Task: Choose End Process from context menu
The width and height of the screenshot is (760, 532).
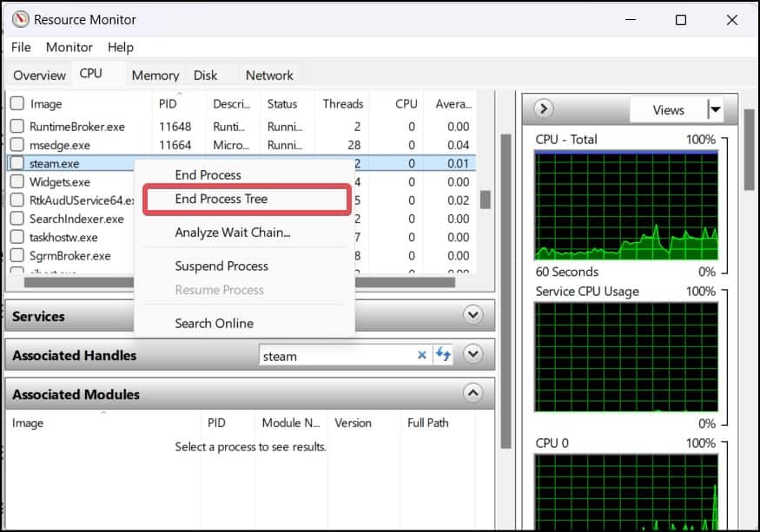Action: pyautogui.click(x=208, y=175)
